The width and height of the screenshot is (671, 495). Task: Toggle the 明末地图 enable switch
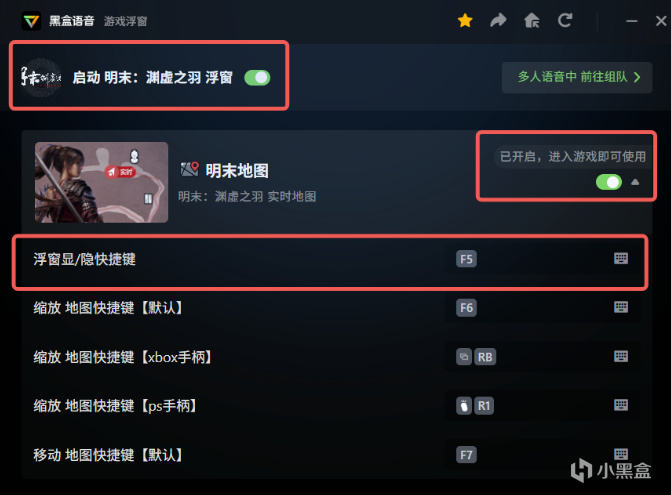(x=609, y=182)
